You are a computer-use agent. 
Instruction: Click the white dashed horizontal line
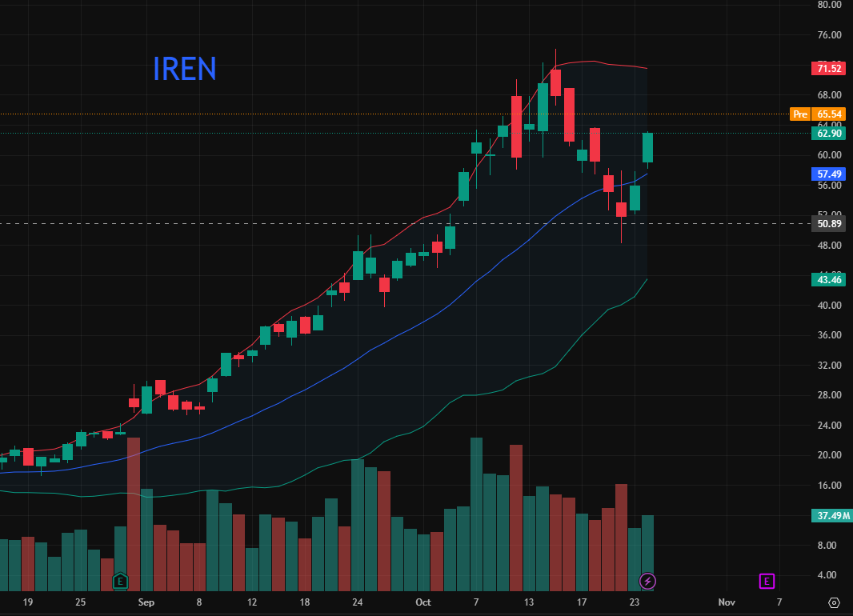click(x=405, y=223)
